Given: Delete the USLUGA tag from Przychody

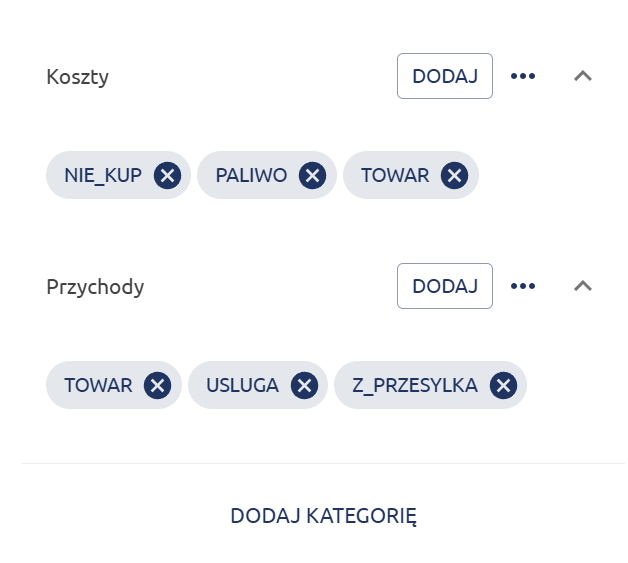Looking at the screenshot, I should coord(304,385).
